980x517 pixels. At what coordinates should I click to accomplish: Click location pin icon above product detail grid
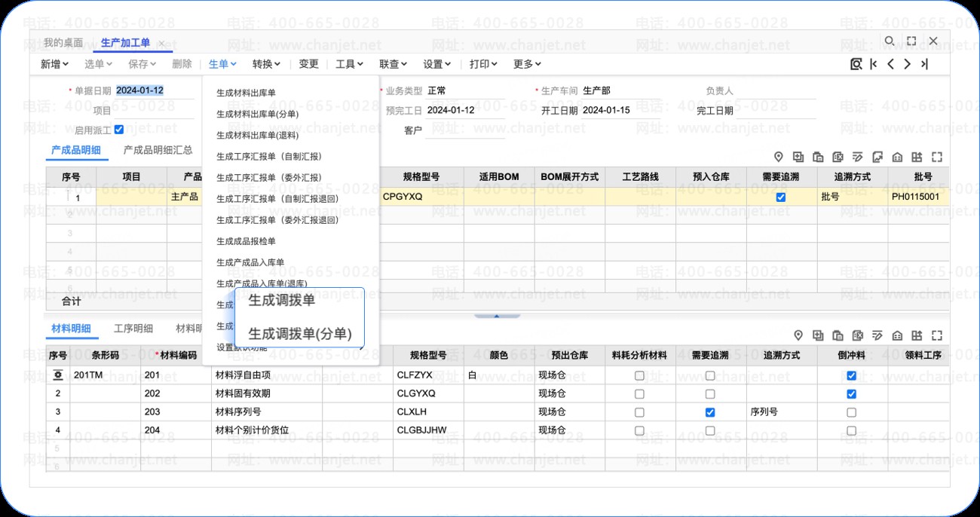pyautogui.click(x=779, y=157)
